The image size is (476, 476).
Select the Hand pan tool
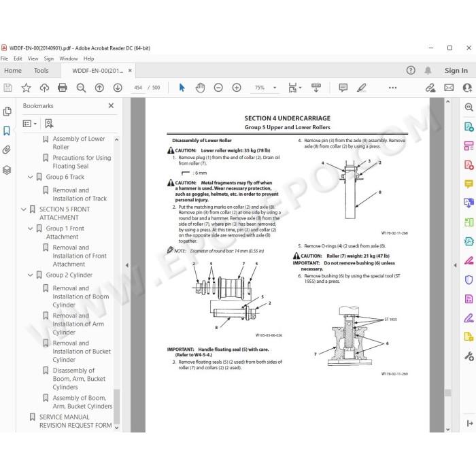(200, 88)
